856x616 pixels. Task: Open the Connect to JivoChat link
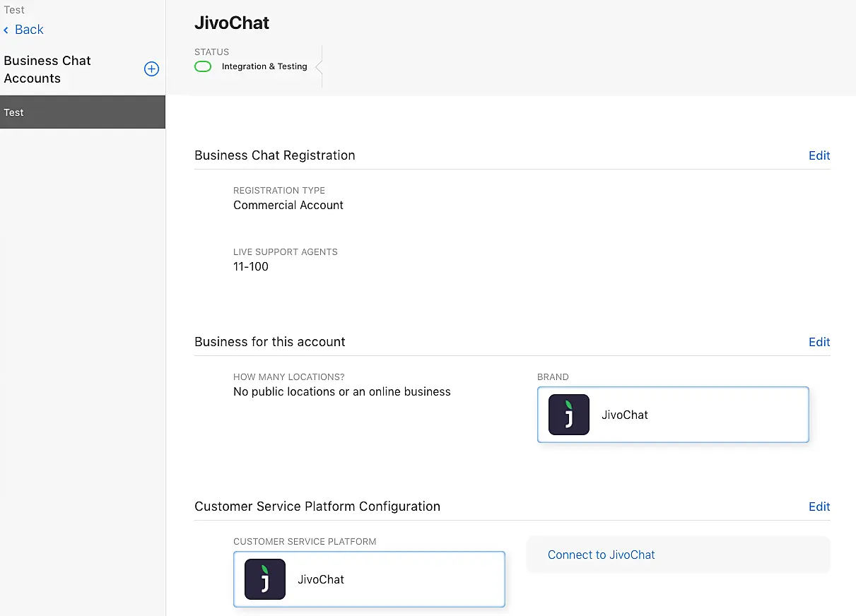(601, 555)
